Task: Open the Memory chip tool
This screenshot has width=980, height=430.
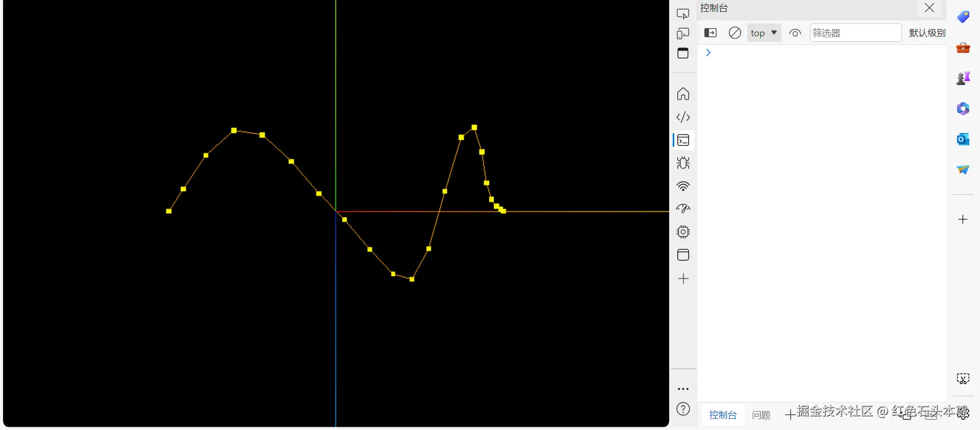Action: pos(683,232)
